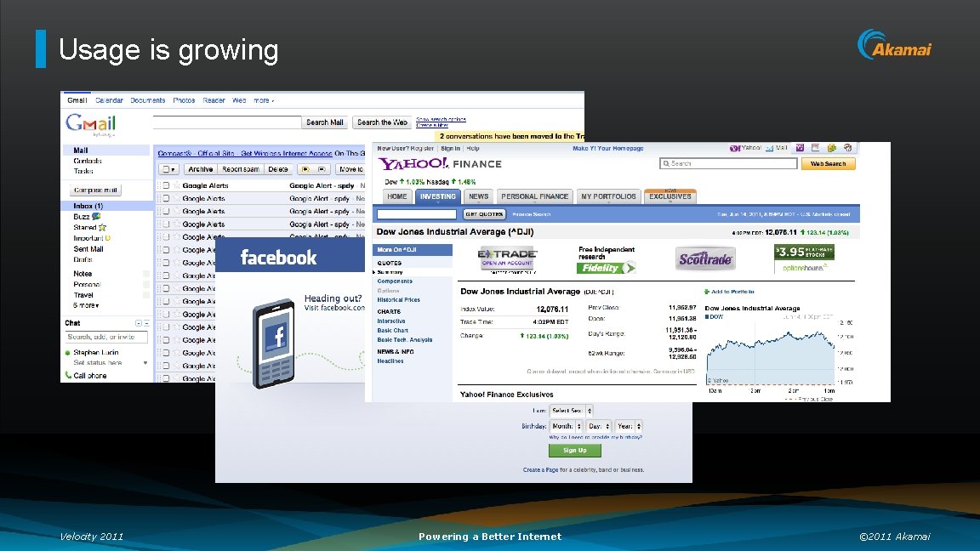Click the Yahoo! icon in Yahoo Finance top bar
Viewport: 980px width, 551px height.
[734, 148]
